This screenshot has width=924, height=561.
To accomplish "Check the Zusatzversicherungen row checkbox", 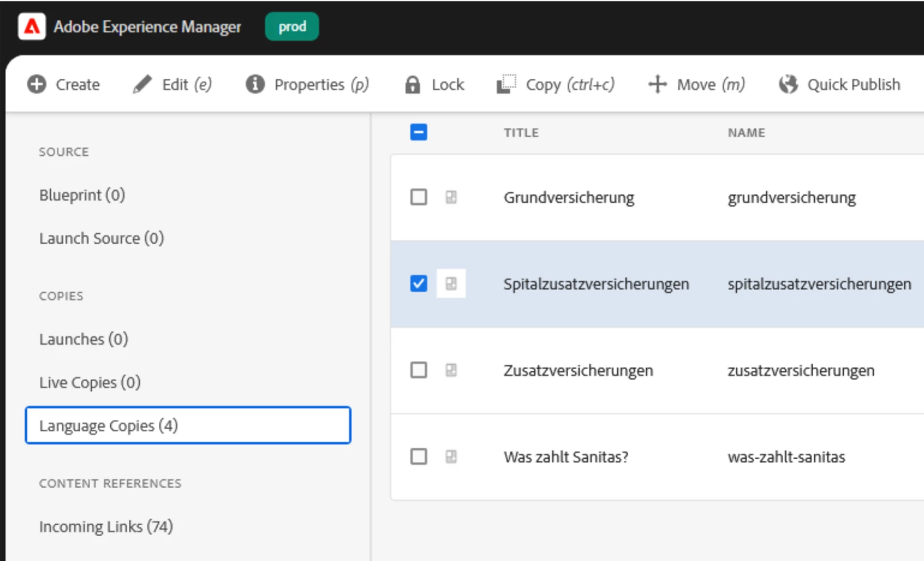I will coord(418,370).
